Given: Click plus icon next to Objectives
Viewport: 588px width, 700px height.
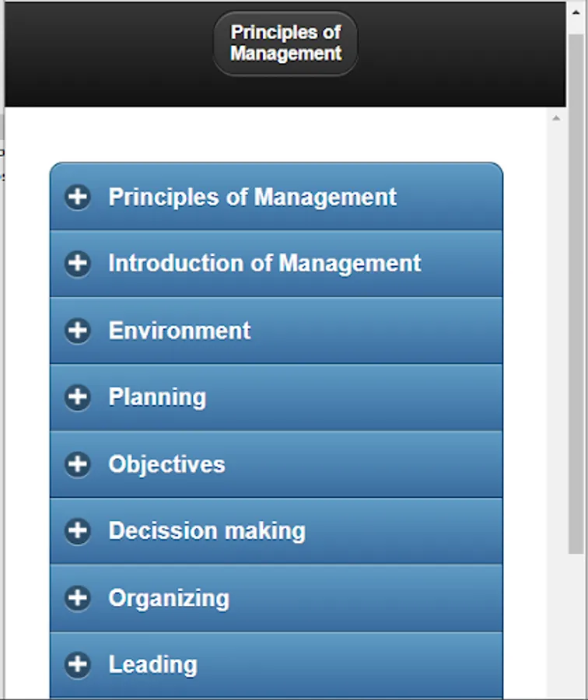Looking at the screenshot, I should (78, 464).
